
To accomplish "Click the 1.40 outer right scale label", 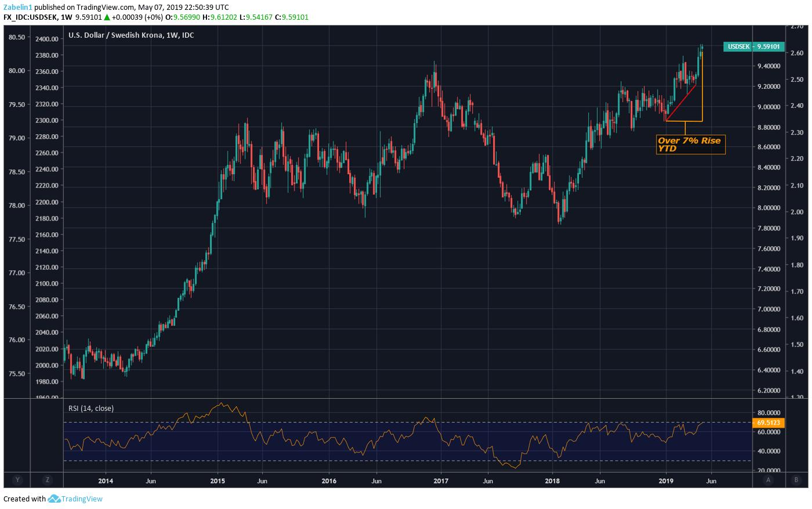I will pyautogui.click(x=797, y=371).
